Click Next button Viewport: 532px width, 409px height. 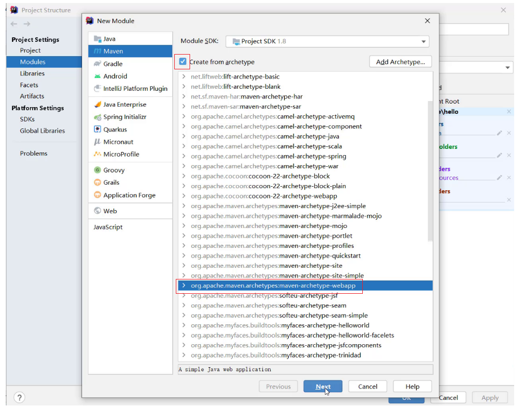tap(323, 386)
